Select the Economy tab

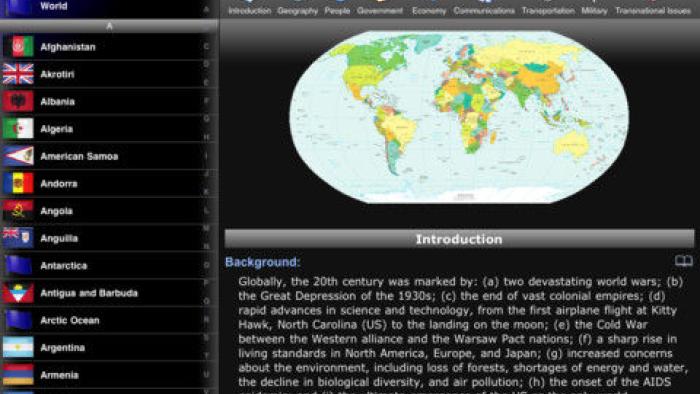click(x=429, y=10)
